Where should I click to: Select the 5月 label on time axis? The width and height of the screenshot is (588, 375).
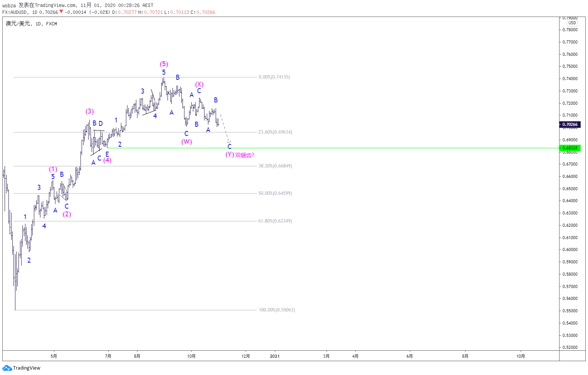pyautogui.click(x=54, y=356)
